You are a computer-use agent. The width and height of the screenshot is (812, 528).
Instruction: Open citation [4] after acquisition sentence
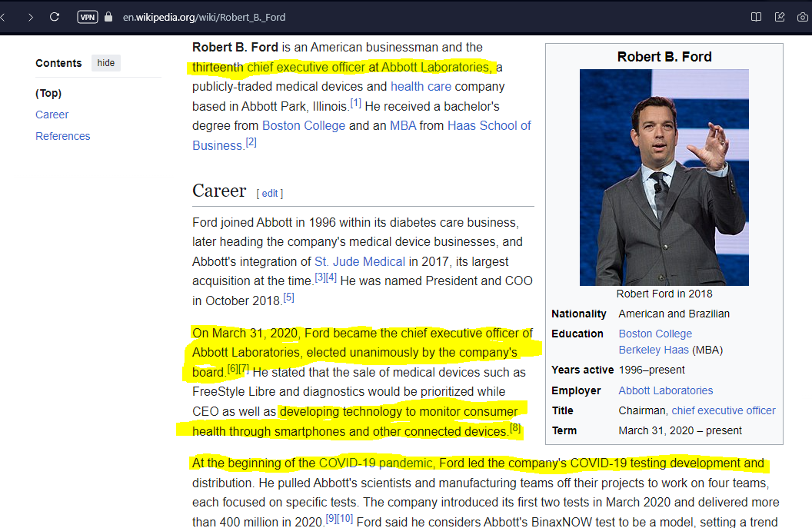pos(331,277)
